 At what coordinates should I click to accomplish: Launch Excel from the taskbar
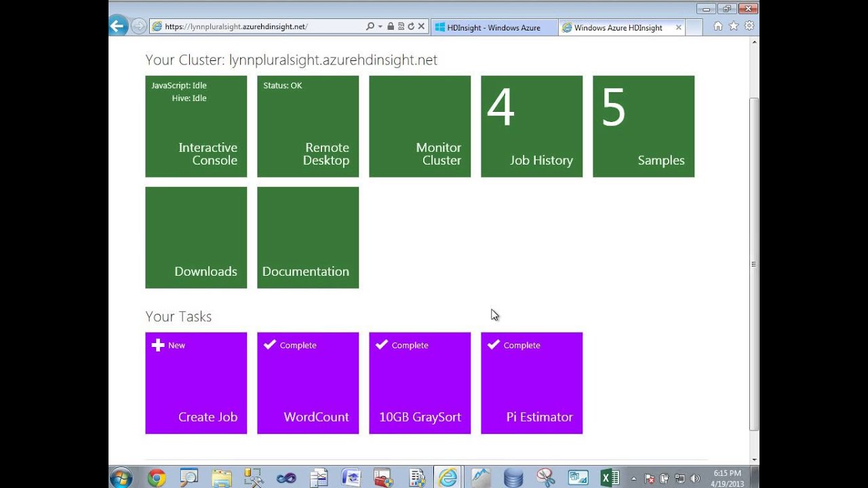(x=610, y=477)
